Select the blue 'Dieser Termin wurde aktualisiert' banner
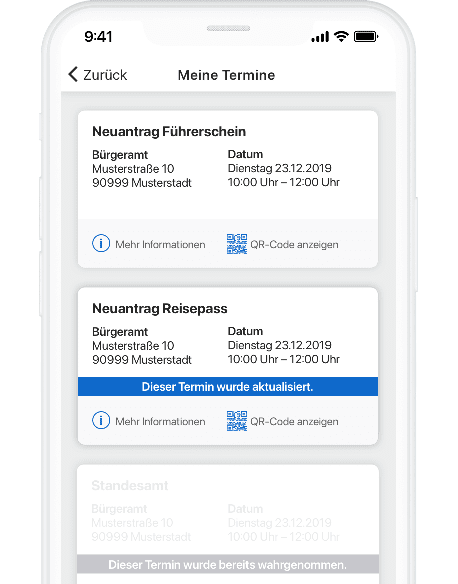Viewport: 458px width, 584px height. pos(228,387)
